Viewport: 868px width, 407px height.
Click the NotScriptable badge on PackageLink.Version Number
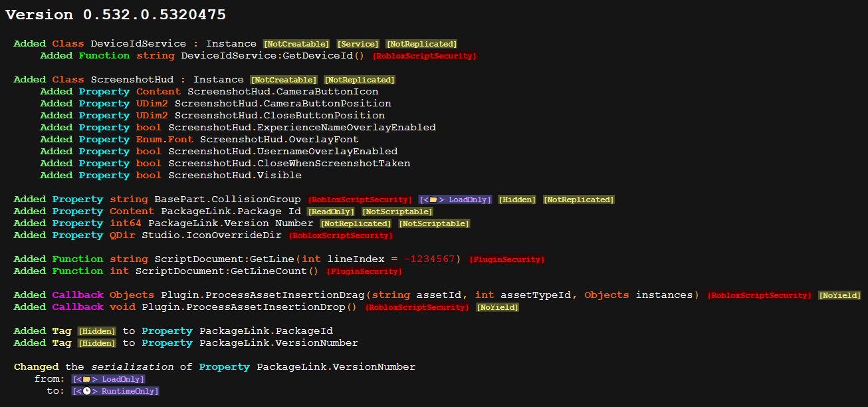click(x=433, y=223)
